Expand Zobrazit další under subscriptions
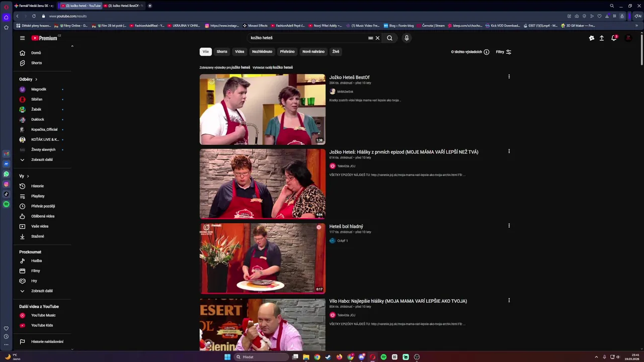The image size is (644, 362). coord(42,159)
